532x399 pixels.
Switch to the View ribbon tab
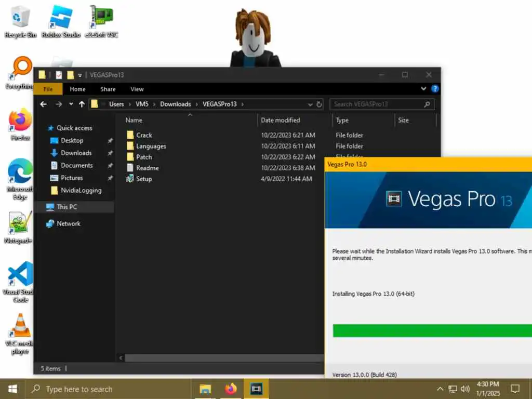[137, 89]
